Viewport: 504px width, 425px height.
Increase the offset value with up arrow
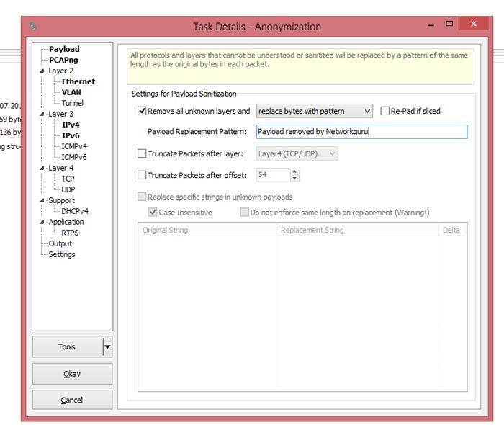[x=294, y=171]
